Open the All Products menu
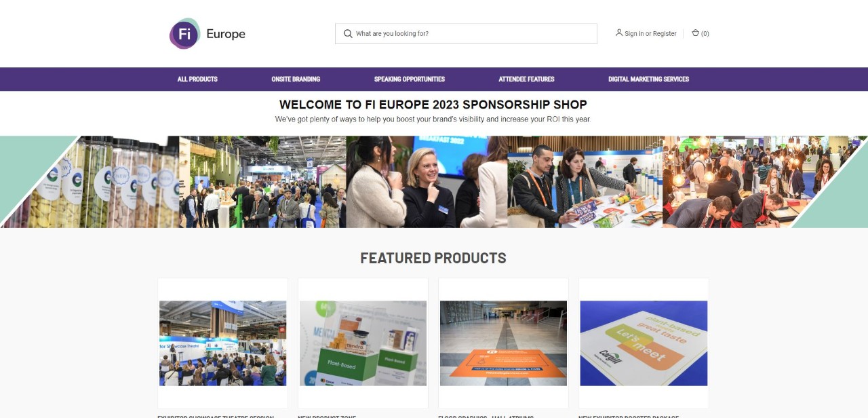The width and height of the screenshot is (868, 418). coord(197,79)
